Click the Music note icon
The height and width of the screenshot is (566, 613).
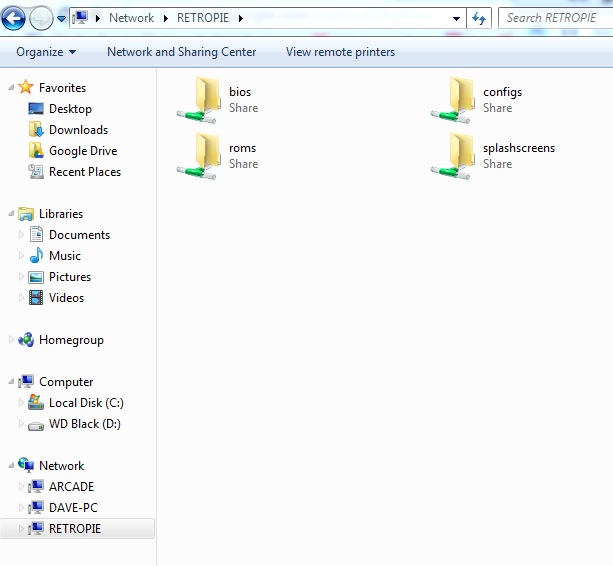(x=36, y=255)
